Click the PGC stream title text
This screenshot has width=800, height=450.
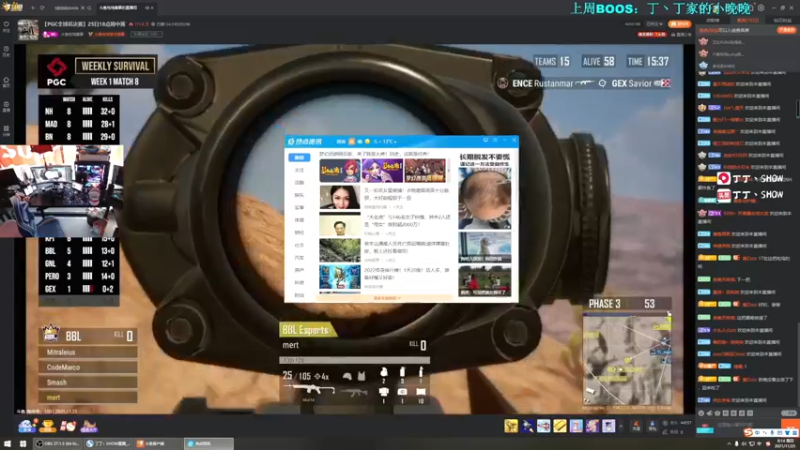point(84,24)
